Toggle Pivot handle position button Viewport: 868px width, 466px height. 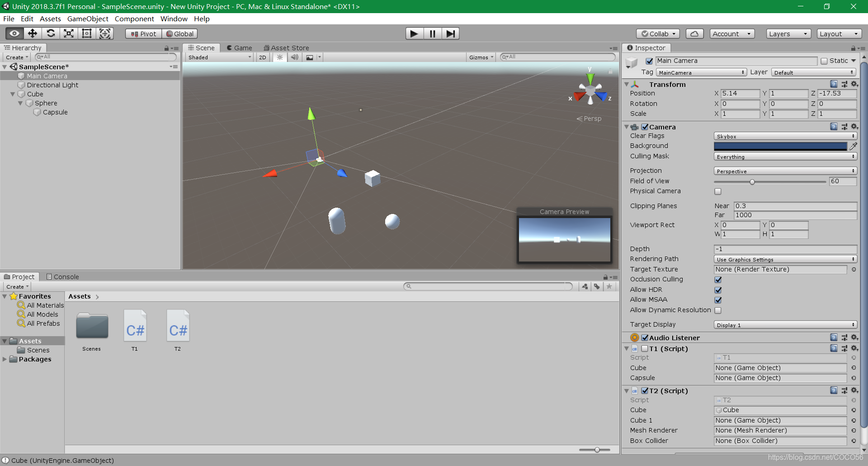pos(144,34)
